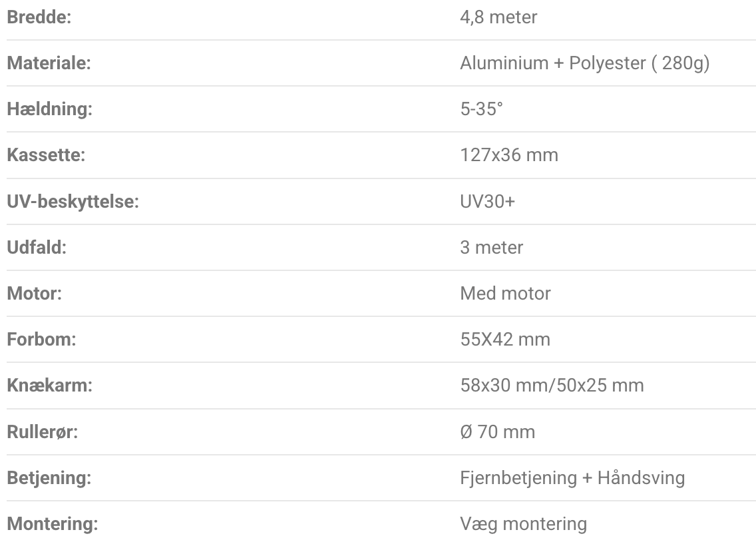Click the "Fjernbetjening + Håndsving" value

click(x=572, y=478)
